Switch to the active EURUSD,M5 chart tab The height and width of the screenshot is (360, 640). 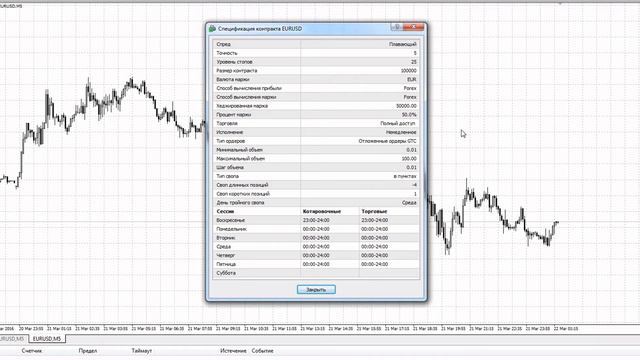(x=47, y=339)
